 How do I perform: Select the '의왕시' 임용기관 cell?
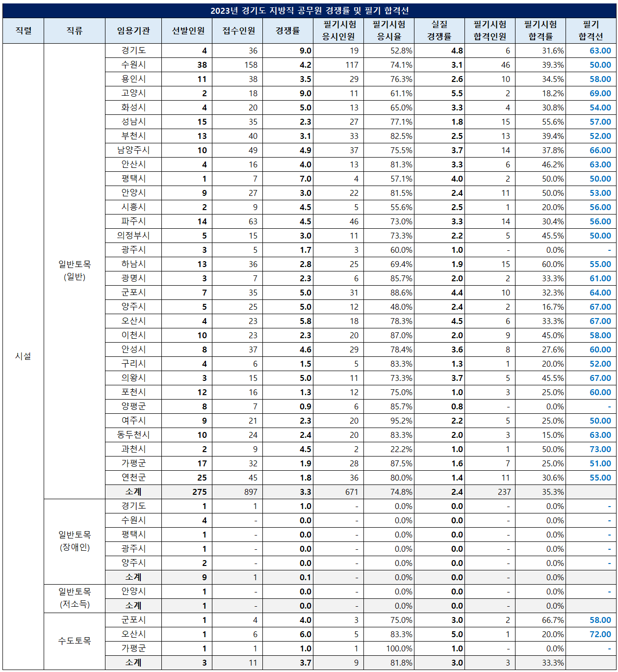(133, 378)
